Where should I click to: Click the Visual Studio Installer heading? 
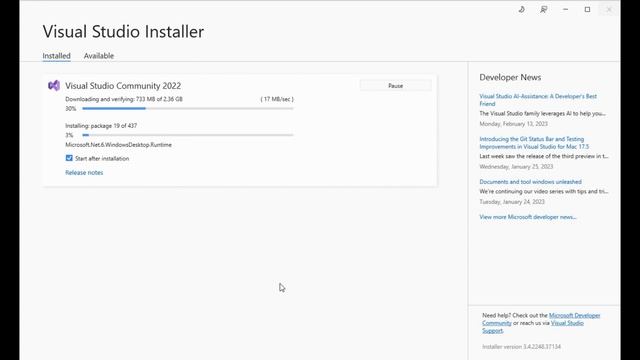(123, 32)
